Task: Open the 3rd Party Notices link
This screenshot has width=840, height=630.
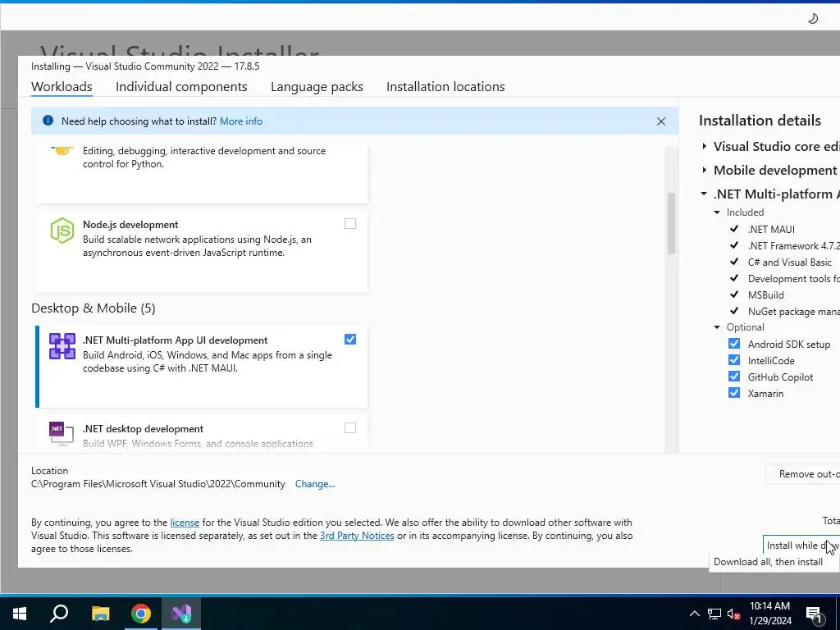Action: (357, 536)
